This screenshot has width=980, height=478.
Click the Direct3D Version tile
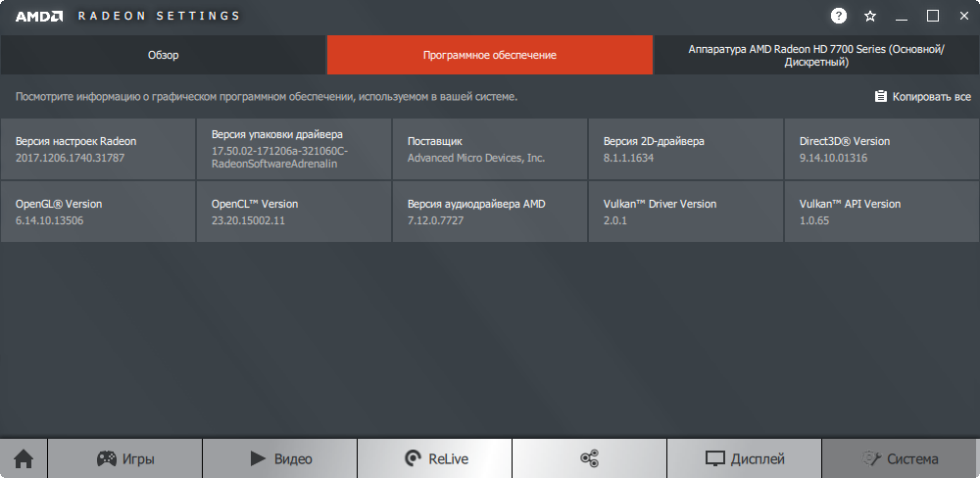[882, 149]
